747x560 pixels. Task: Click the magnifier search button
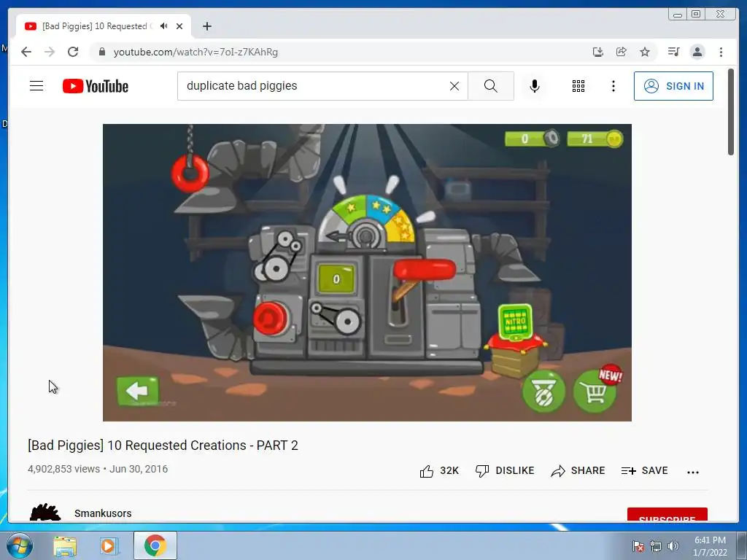coord(491,86)
